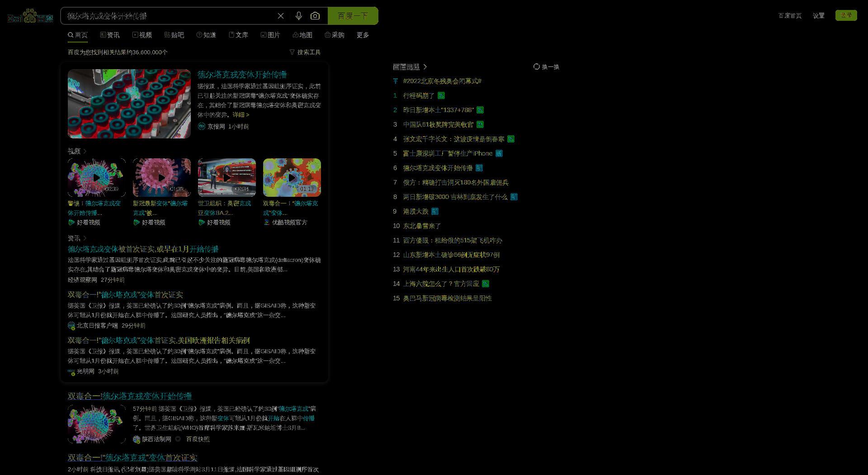
Task: Open pinned topic #2022北京冬残奥会闭幕式#
Action: tap(442, 81)
